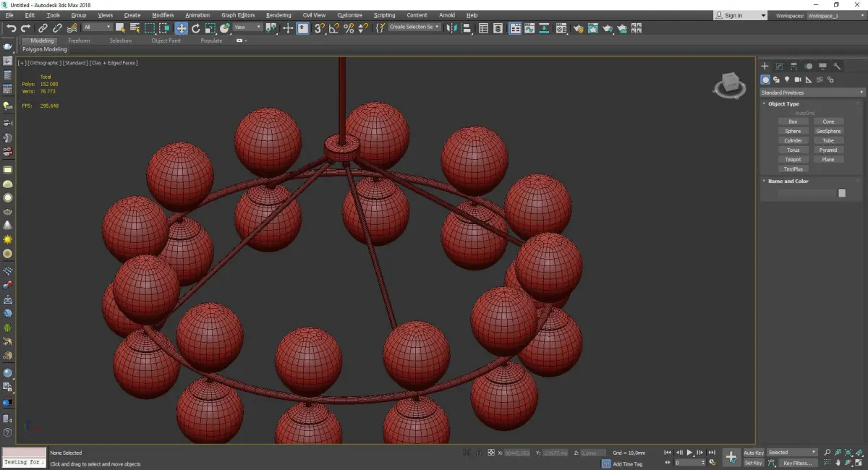Screen dimensions: 868x470
Task: Click the Zoom Extents All icon
Action: pos(859,453)
